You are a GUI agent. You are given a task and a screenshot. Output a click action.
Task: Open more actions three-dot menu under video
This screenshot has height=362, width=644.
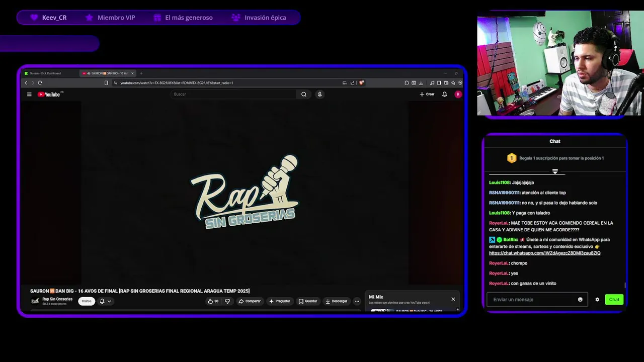pyautogui.click(x=357, y=301)
